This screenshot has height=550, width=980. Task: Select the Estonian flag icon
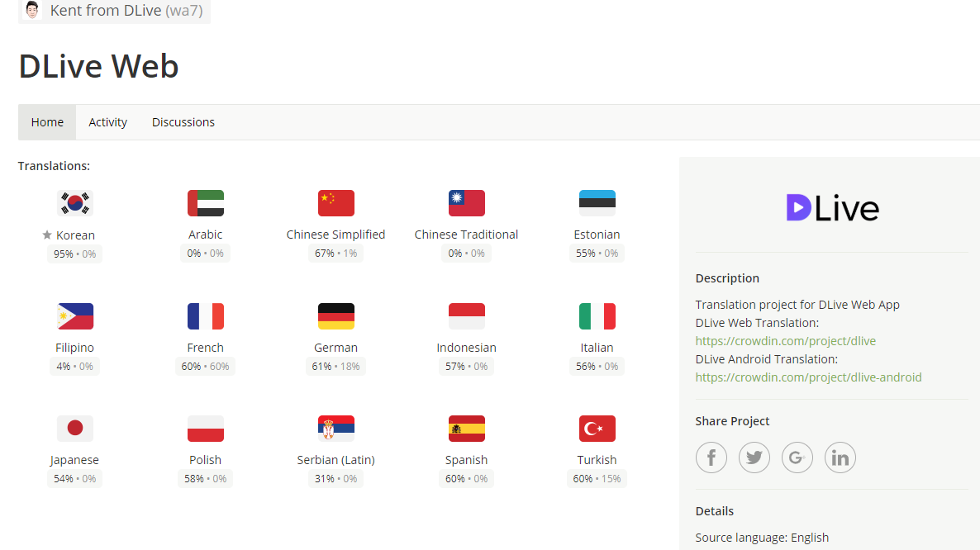pyautogui.click(x=597, y=203)
